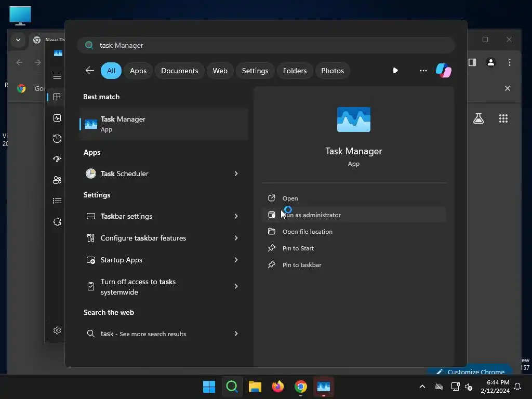
Task: Click the Copilot icon in search panel
Action: click(444, 71)
